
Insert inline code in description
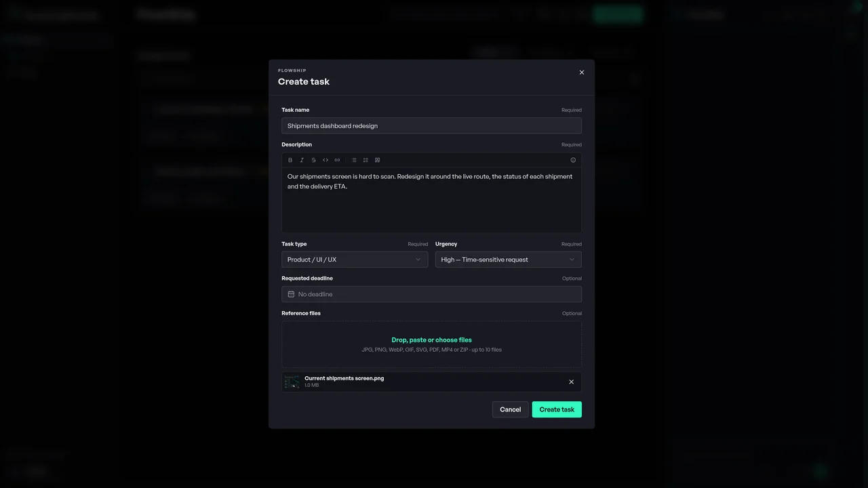pyautogui.click(x=325, y=160)
